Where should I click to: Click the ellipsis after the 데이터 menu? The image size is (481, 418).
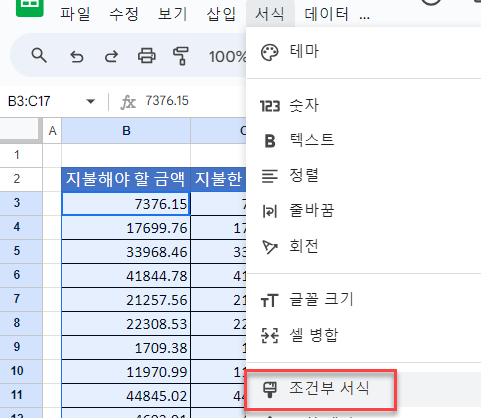[365, 18]
